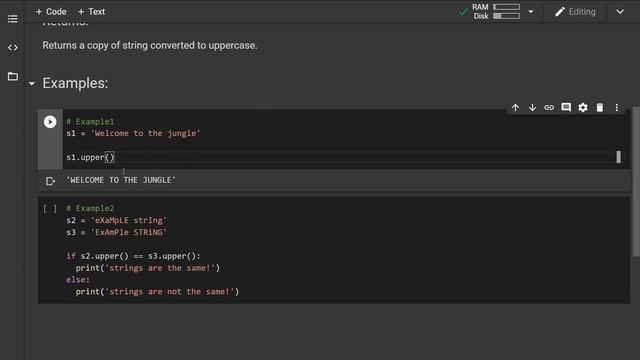Viewport: 640px width, 360px height.
Task: Click the notebook vertical scrollbar
Action: click(636, 182)
